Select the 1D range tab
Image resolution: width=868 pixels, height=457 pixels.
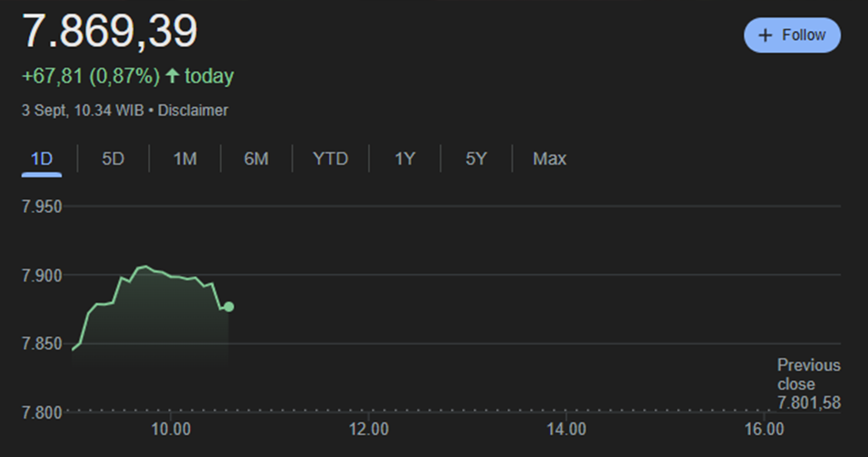42,159
